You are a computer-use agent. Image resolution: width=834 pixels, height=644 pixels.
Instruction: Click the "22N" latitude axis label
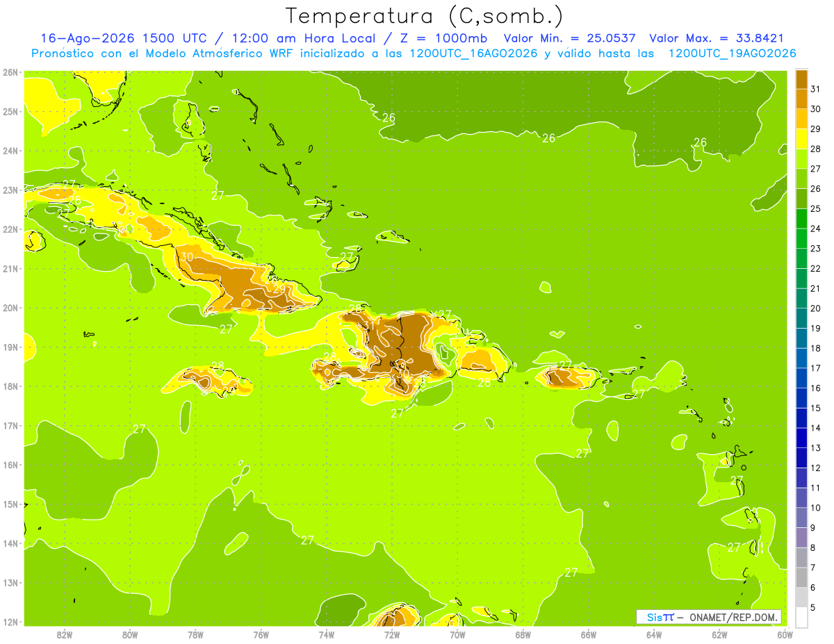tap(10, 229)
